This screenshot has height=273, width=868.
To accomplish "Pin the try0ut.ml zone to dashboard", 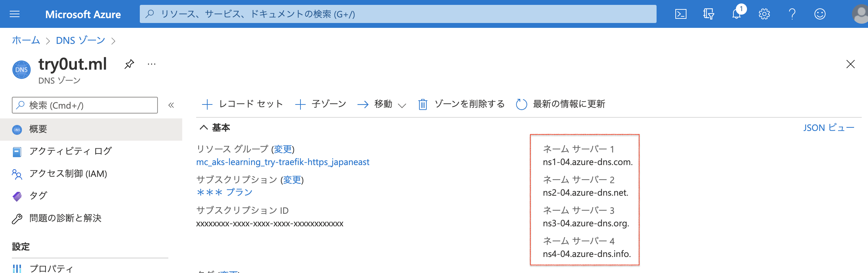I will (129, 64).
